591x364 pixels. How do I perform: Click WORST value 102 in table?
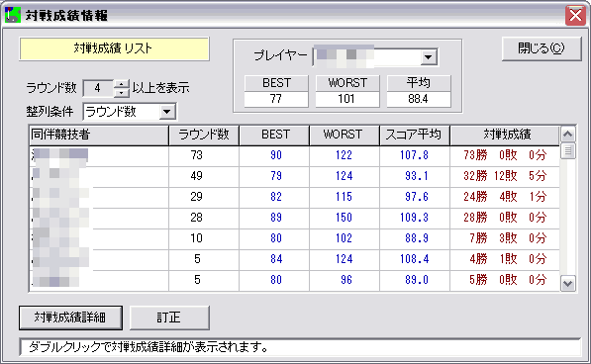click(345, 238)
